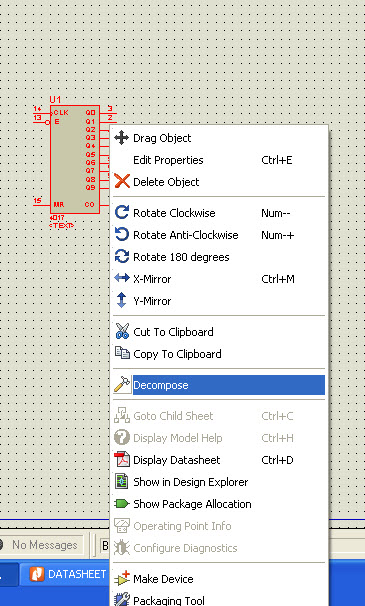Click the scissors Cut To Clipboard icon
Image resolution: width=365 pixels, height=606 pixels.
(x=122, y=332)
